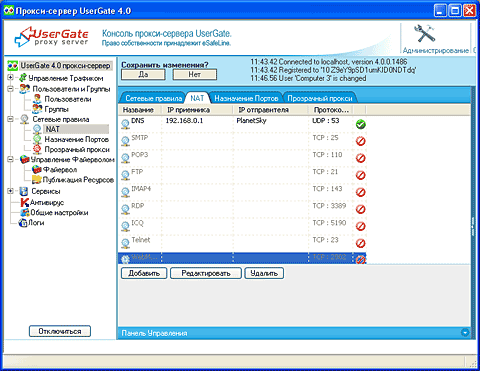Screen dimensions: 480x371
Task: Click the Управление Файерволом tree icon
Action: click(25, 160)
